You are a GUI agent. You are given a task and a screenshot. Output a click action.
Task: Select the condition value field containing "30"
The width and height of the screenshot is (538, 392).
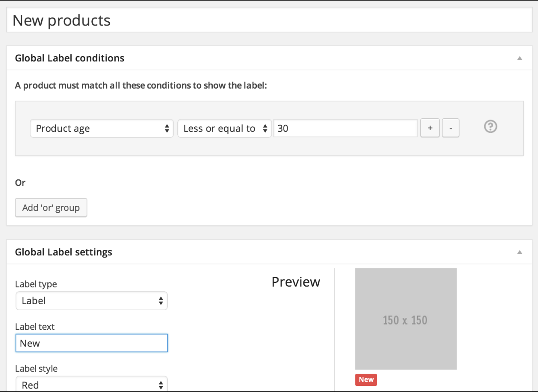click(x=344, y=128)
